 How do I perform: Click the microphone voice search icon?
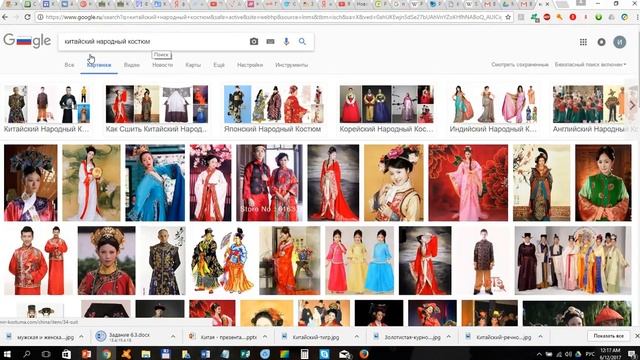click(286, 42)
